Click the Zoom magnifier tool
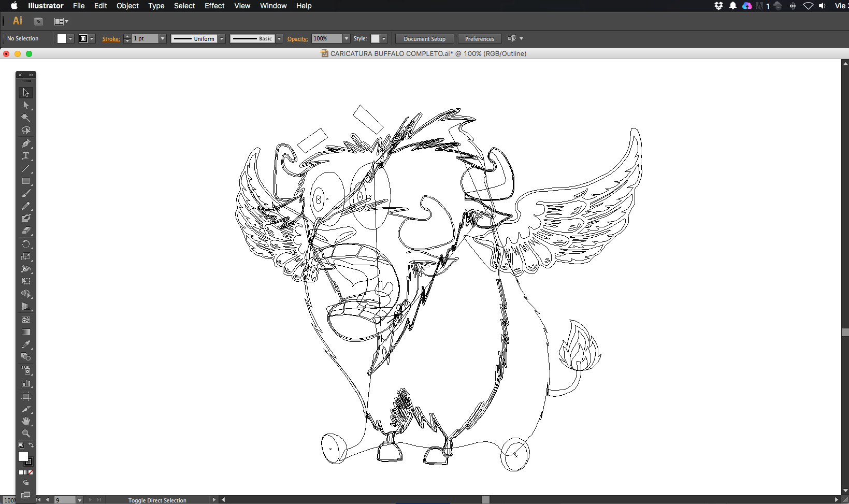The height and width of the screenshot is (504, 849). [25, 434]
